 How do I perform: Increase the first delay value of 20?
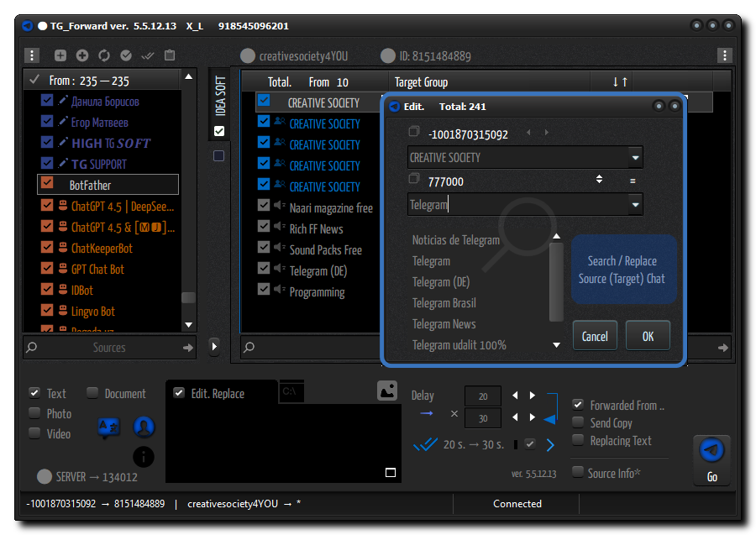pos(533,396)
